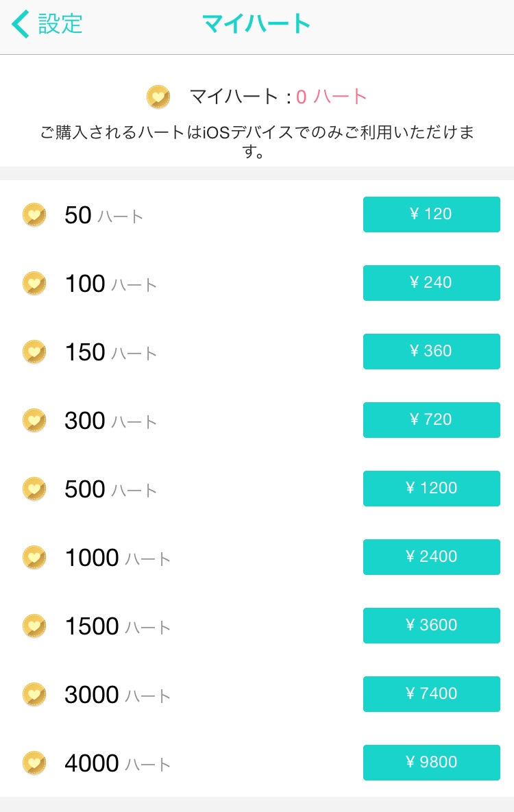Tap the heart coin beside マイハート balance

click(158, 97)
